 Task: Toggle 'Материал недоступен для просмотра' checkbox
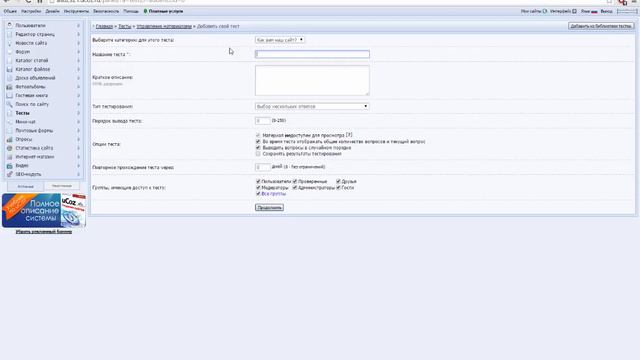(x=258, y=135)
